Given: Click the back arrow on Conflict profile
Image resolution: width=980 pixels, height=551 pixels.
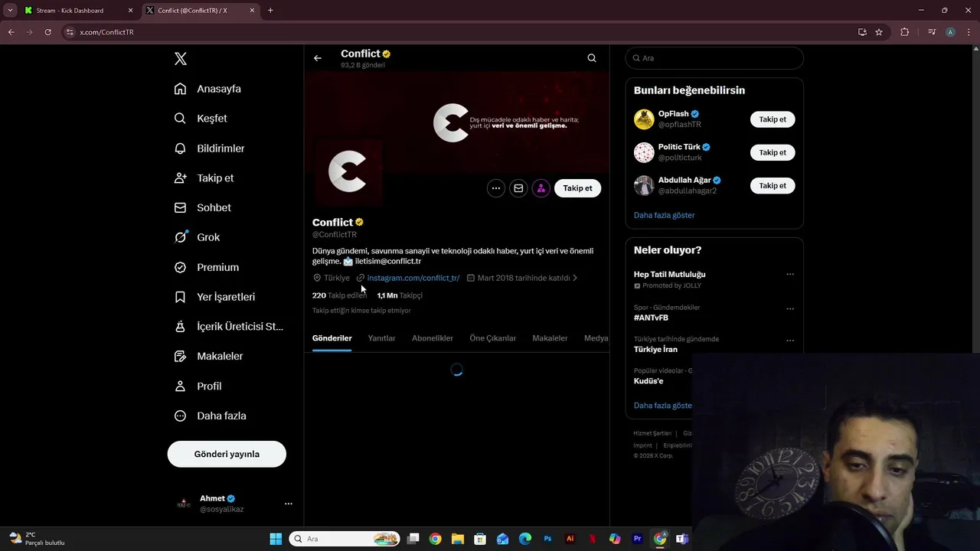Looking at the screenshot, I should point(318,58).
